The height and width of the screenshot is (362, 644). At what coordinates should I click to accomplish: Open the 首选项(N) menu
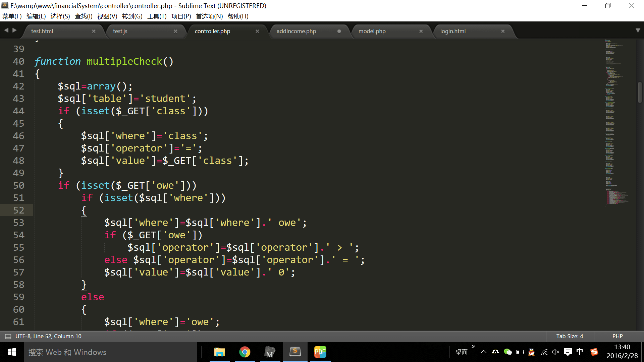[209, 16]
